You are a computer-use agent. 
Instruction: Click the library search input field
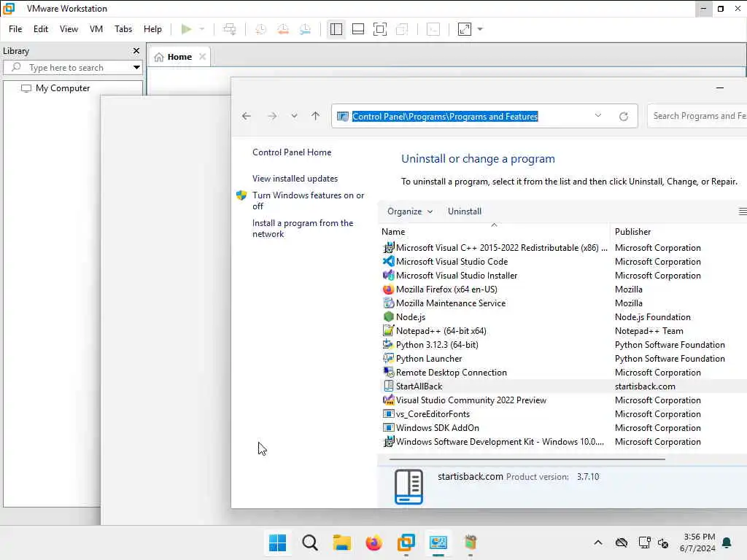click(x=72, y=68)
